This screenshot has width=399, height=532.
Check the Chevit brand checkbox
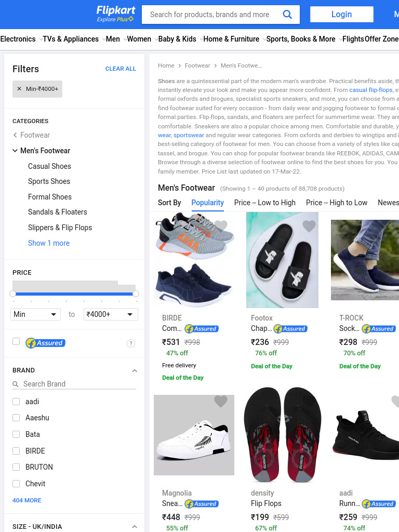16,484
